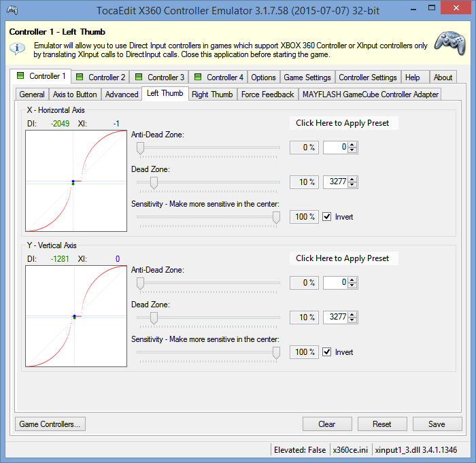Decrease Y axis Anti-Dead Zone value stepper
This screenshot has height=463, width=476.
tap(352, 286)
